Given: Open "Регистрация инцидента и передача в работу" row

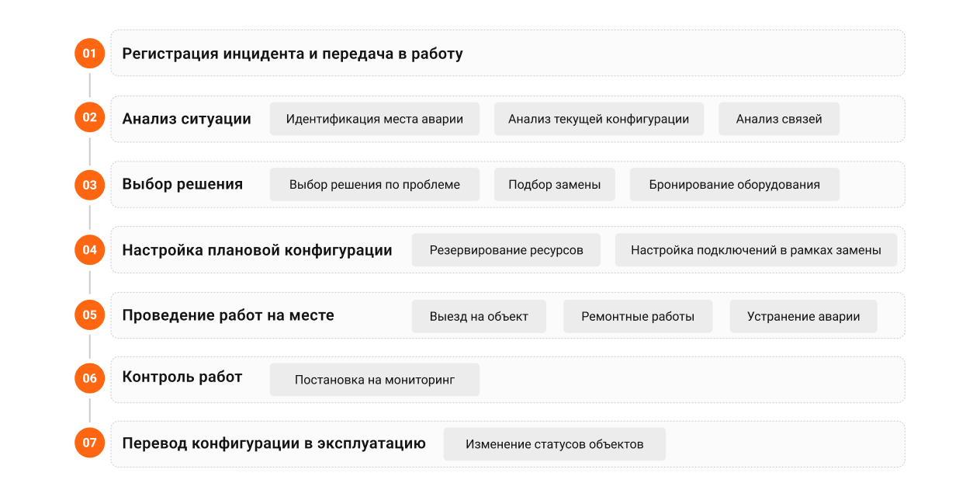Looking at the screenshot, I should click(292, 54).
